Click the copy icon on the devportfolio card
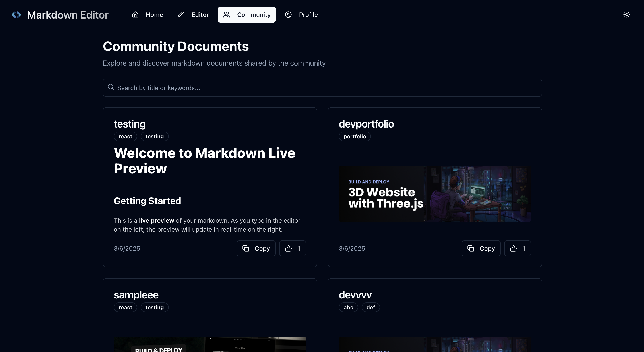The height and width of the screenshot is (352, 644). (x=471, y=248)
